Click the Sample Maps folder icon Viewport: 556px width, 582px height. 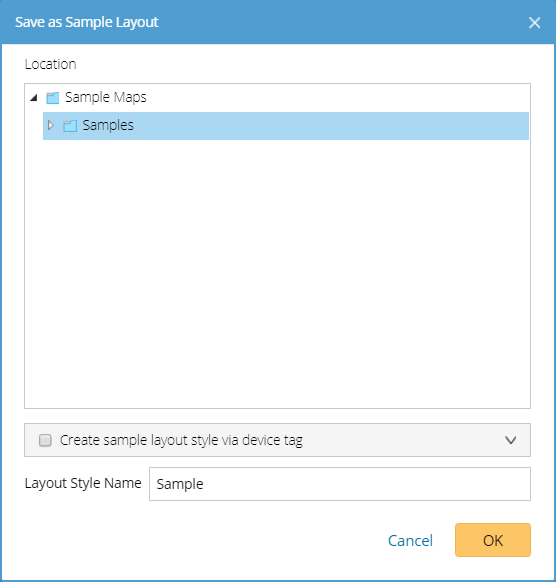pos(53,98)
